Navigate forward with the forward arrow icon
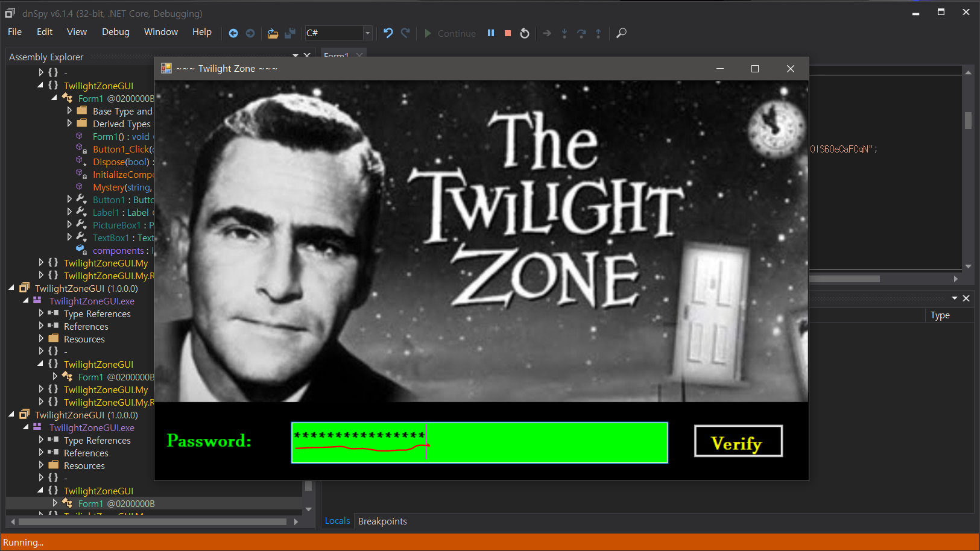Image resolution: width=980 pixels, height=551 pixels. click(x=250, y=33)
